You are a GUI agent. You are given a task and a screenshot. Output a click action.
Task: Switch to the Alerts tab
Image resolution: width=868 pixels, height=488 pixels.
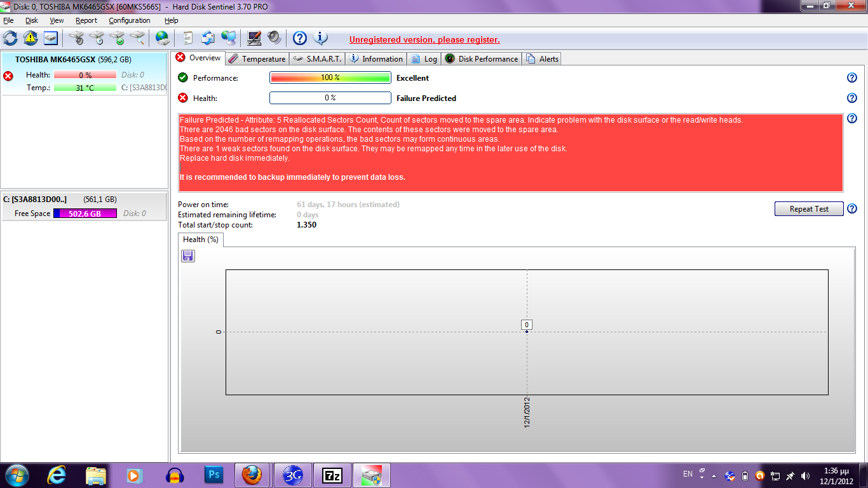coord(542,58)
